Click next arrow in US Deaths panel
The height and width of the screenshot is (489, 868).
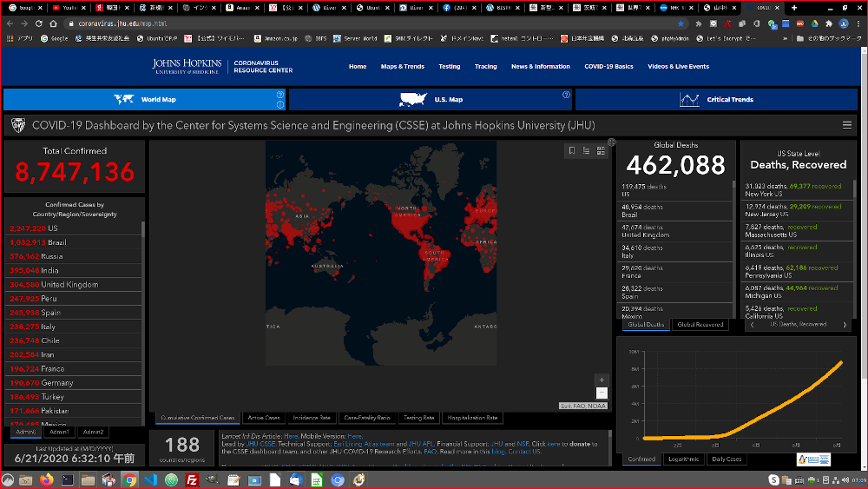845,325
